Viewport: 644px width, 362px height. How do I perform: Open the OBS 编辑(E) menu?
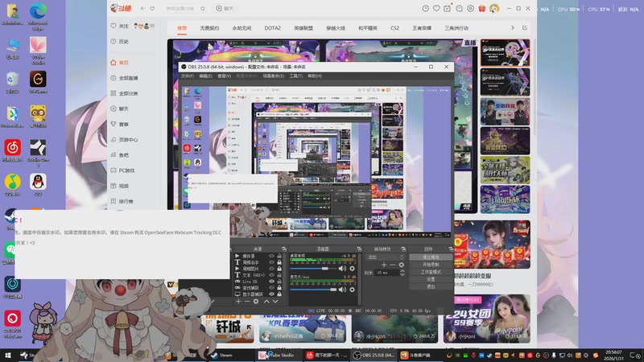[206, 76]
